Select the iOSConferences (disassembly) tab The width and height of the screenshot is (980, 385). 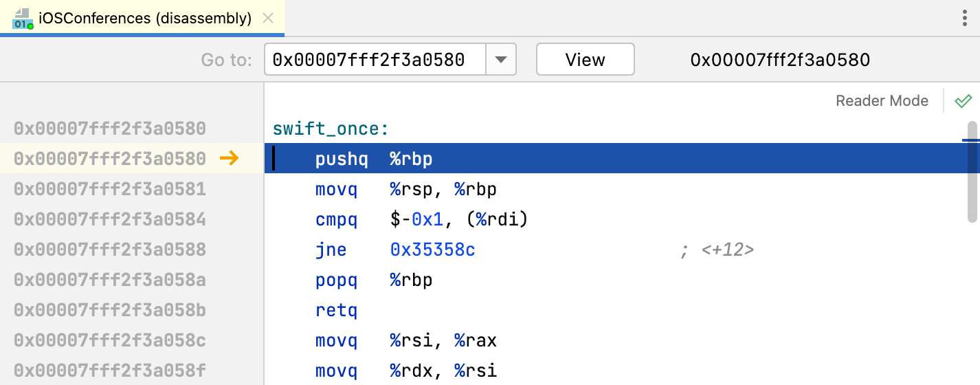click(x=144, y=19)
